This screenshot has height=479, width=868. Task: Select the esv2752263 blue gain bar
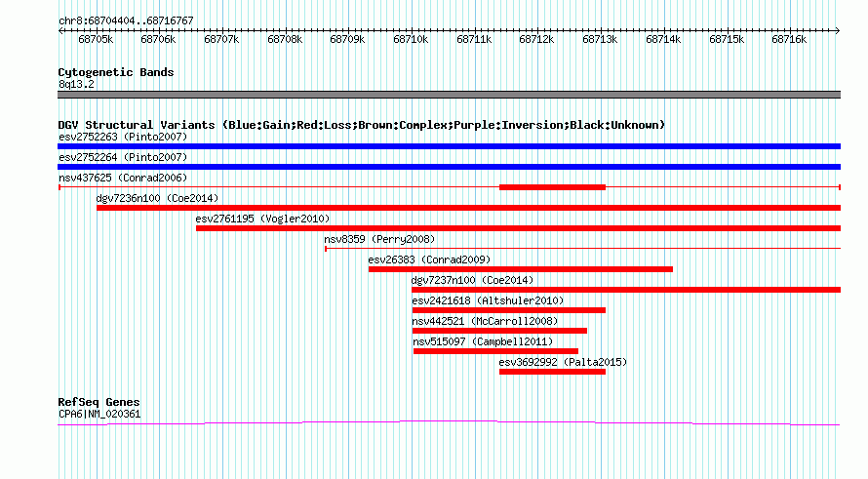click(449, 146)
